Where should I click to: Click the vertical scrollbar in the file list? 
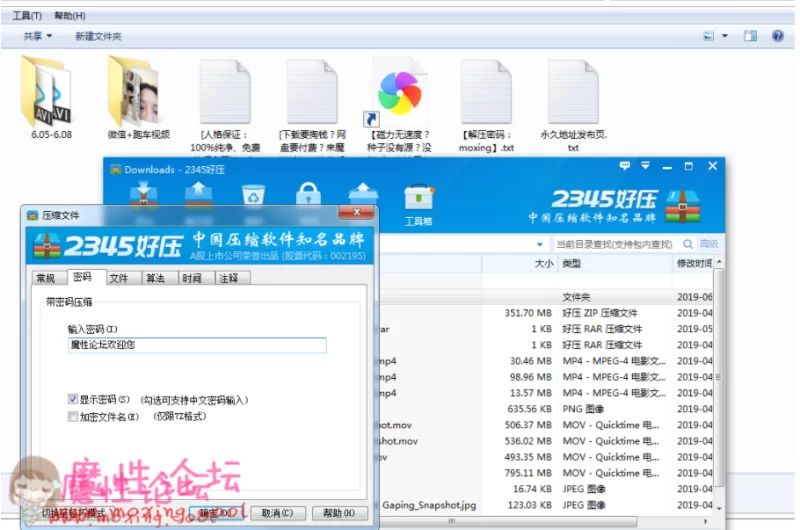718,377
